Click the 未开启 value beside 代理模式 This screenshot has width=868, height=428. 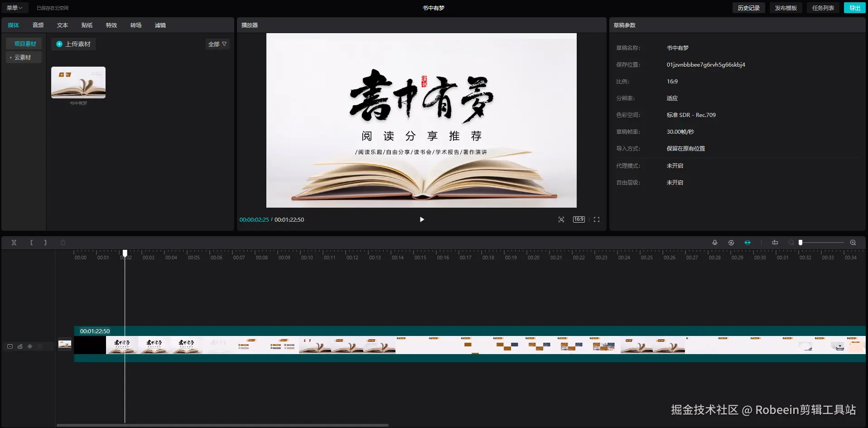675,165
